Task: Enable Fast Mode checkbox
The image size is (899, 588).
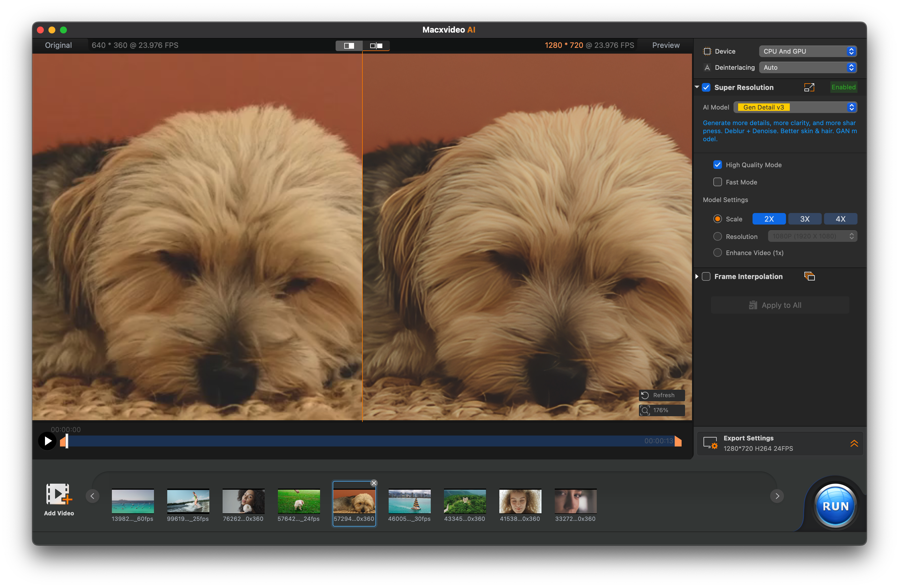Action: 717,182
